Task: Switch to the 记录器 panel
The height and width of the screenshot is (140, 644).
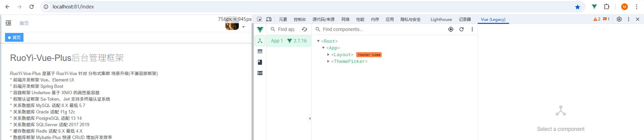Action: pyautogui.click(x=465, y=20)
